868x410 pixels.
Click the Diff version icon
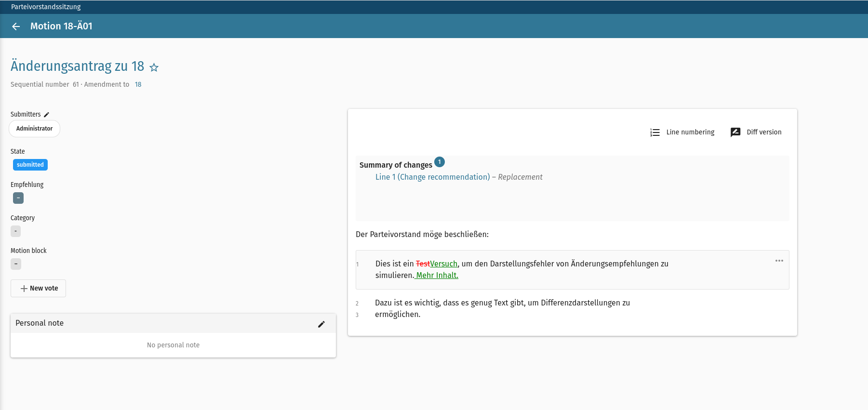(x=735, y=132)
